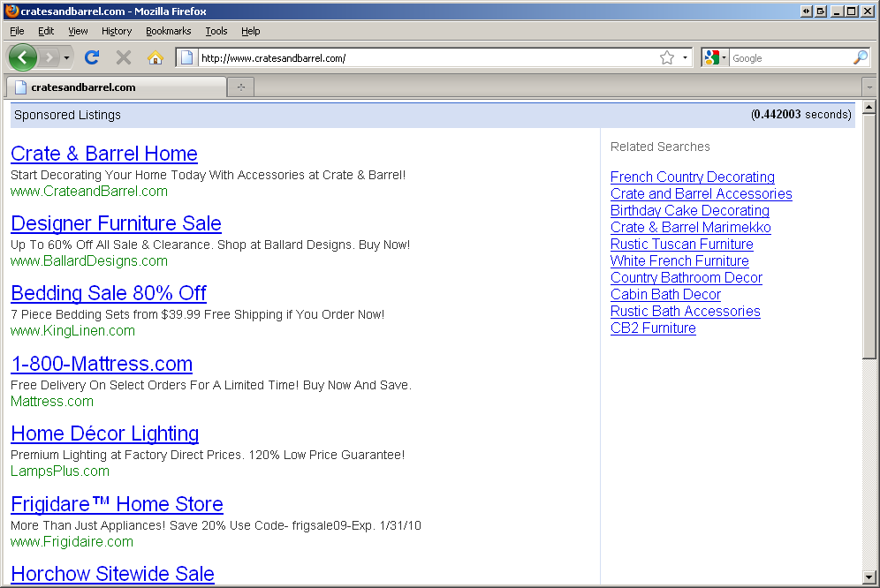This screenshot has height=588, width=880.
Task: Open the Bedding Sale 80% Off link
Action: point(109,293)
